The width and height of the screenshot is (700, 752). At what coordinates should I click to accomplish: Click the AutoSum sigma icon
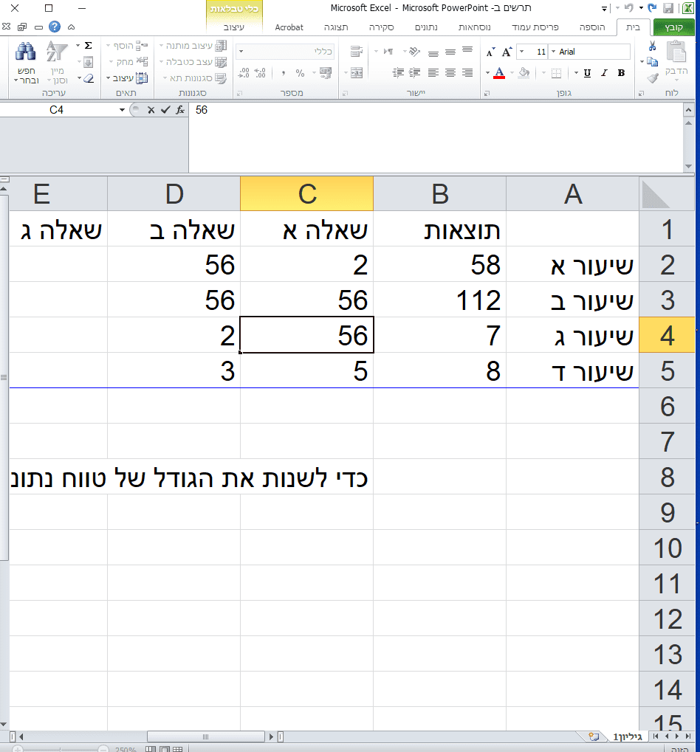point(89,46)
